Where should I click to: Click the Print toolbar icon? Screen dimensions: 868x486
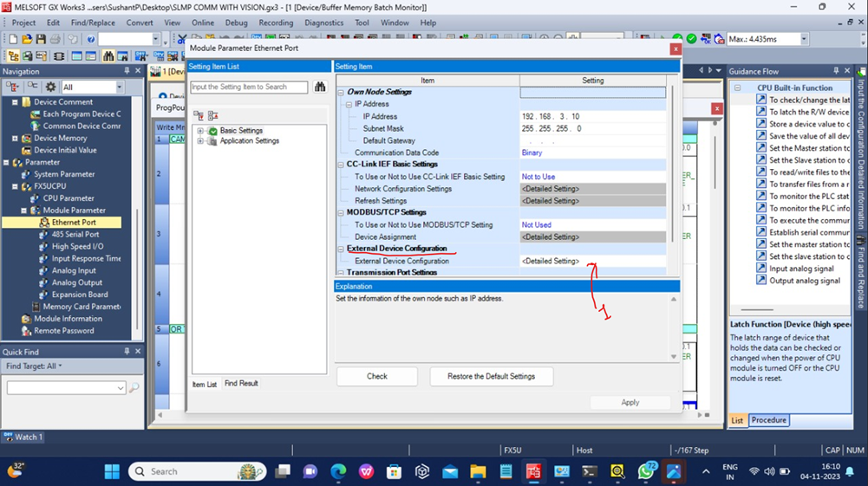pyautogui.click(x=55, y=39)
